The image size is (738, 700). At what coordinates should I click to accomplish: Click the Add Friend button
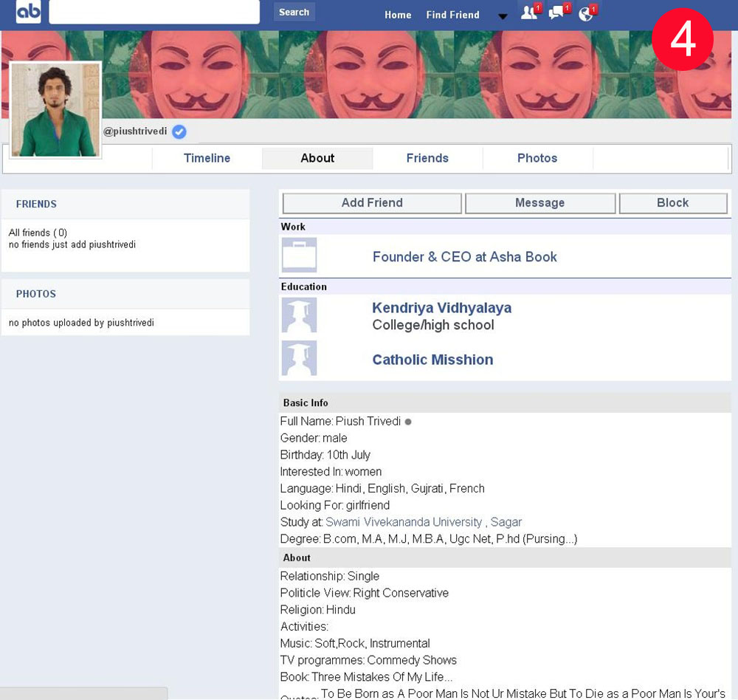pos(372,203)
